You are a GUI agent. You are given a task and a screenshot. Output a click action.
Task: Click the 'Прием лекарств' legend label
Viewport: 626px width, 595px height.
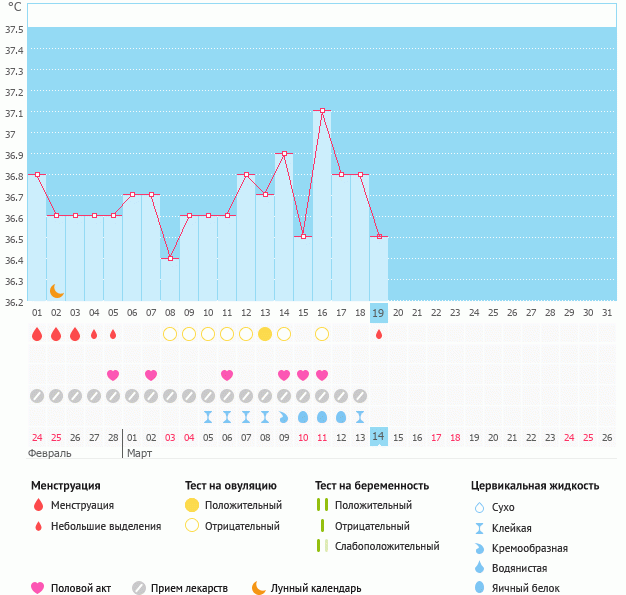[x=189, y=588]
